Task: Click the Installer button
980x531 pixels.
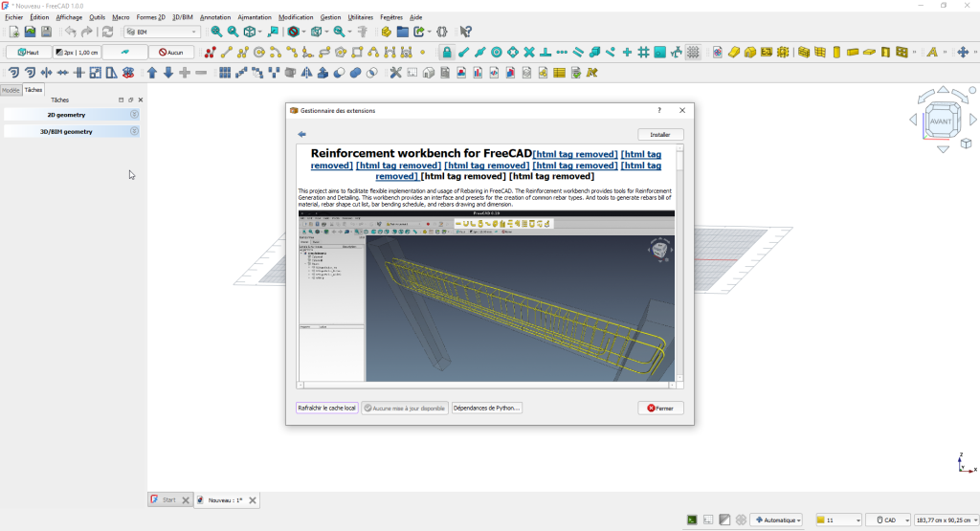Action: pos(660,134)
